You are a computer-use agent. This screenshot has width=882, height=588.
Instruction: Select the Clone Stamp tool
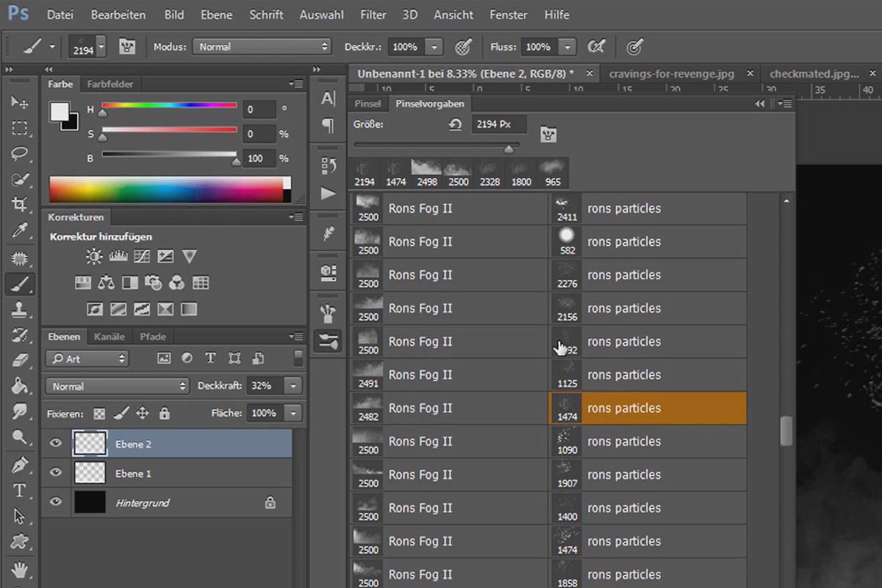[20, 309]
